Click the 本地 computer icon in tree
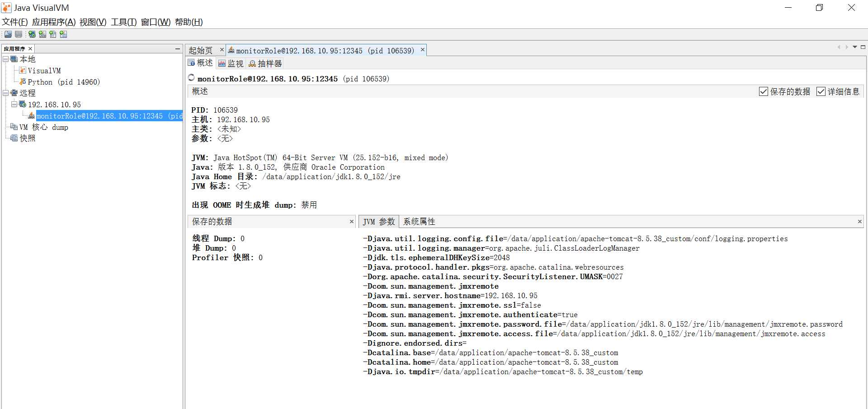The image size is (868, 409). (14, 59)
